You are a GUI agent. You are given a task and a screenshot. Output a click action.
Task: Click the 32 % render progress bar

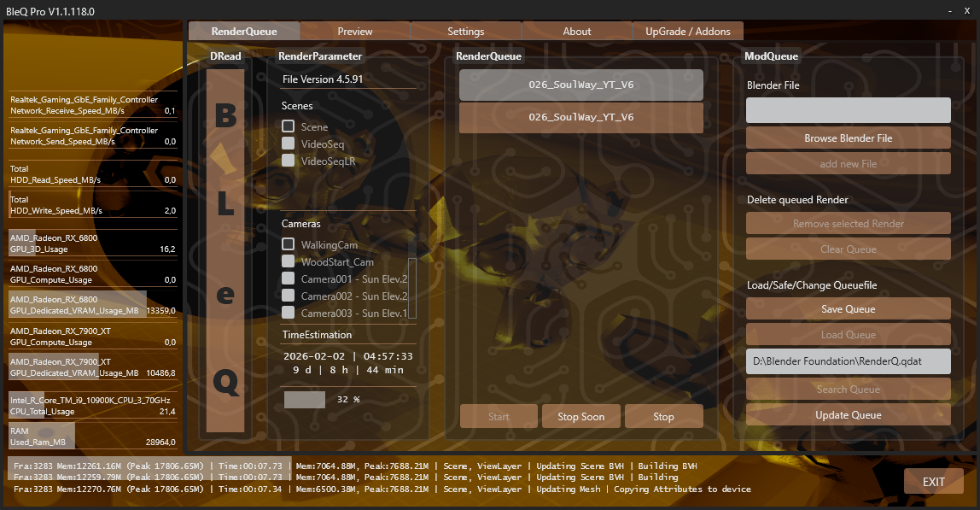[x=305, y=400]
